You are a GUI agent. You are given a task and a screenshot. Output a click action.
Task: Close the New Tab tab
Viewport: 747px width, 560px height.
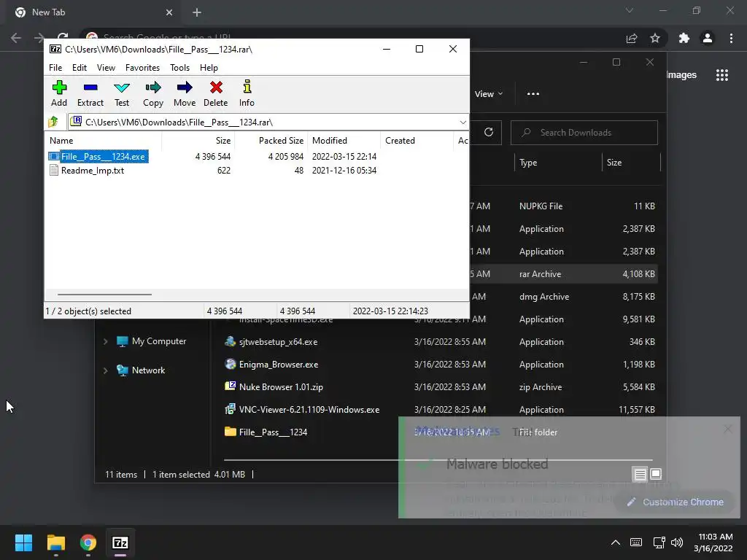[x=169, y=12]
